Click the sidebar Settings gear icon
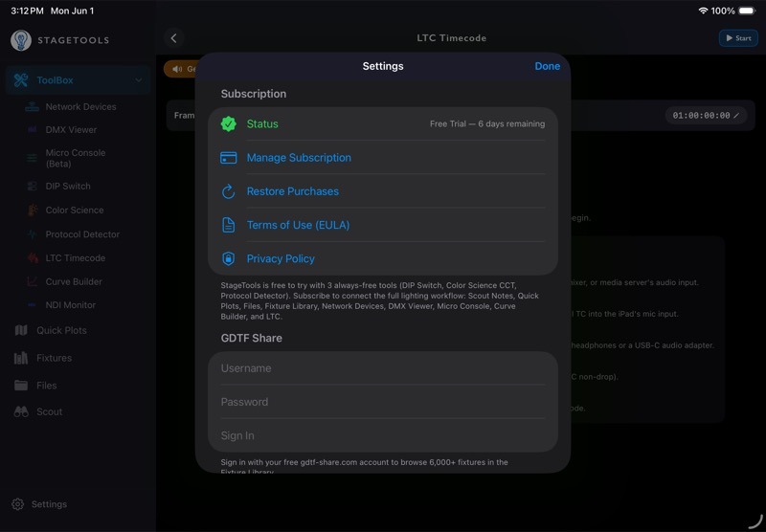 18,504
